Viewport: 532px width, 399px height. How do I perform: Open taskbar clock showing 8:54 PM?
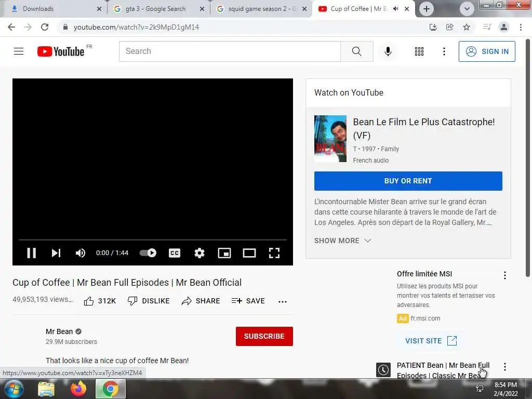pos(506,389)
